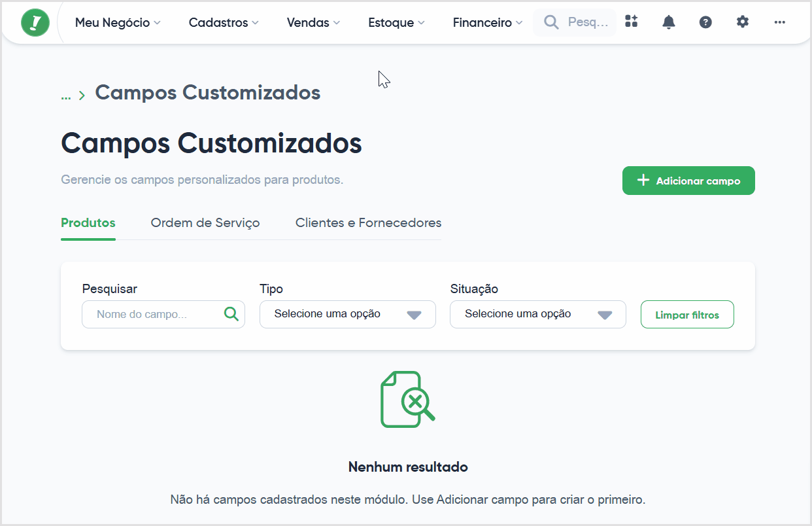This screenshot has width=812, height=526.
Task: Open settings gear icon
Action: [742, 22]
